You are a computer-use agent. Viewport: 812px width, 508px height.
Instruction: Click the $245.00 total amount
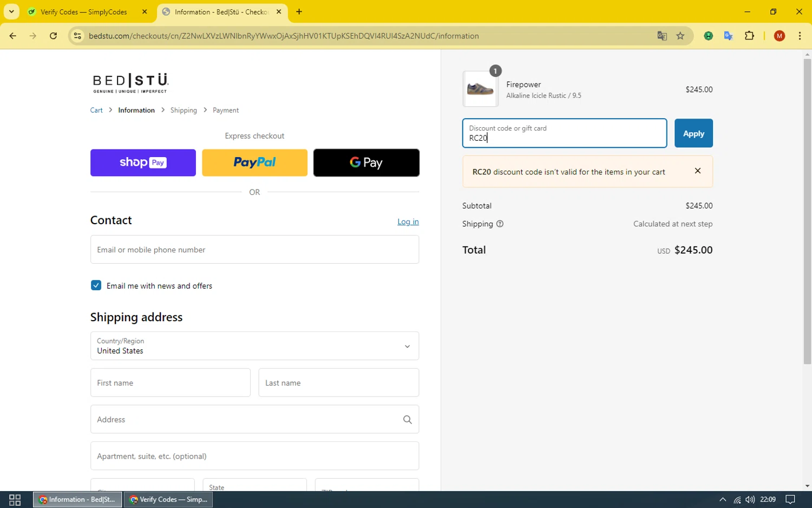tap(693, 250)
